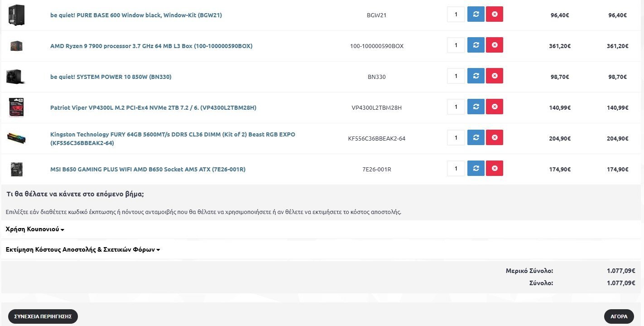Select Patriot Viper unit price 140,99€
Image resolution: width=644 pixels, height=326 pixels.
click(560, 107)
